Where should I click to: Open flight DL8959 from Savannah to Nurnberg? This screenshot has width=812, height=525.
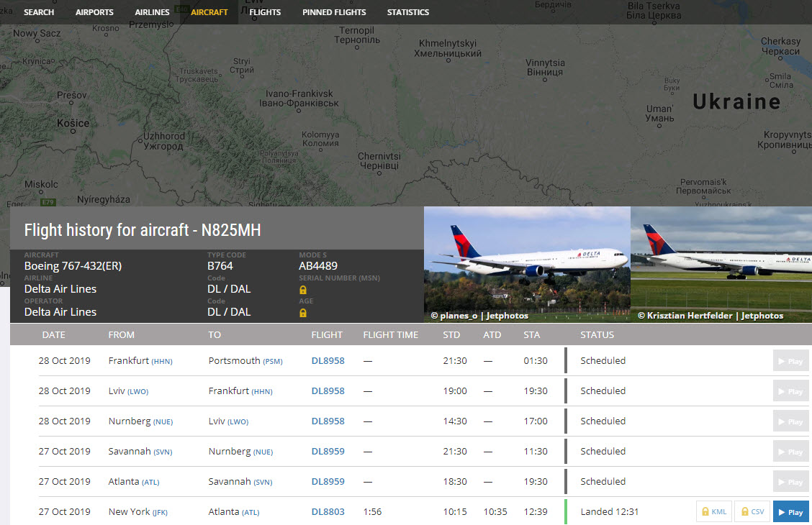tap(328, 452)
